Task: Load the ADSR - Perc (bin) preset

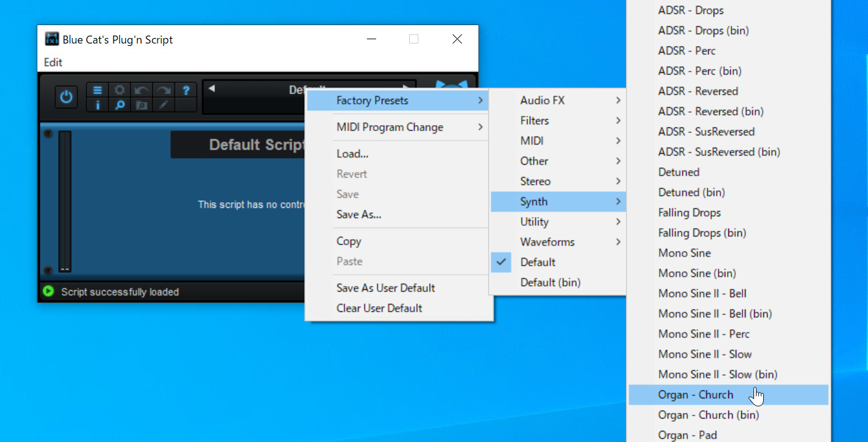Action: click(x=728, y=71)
